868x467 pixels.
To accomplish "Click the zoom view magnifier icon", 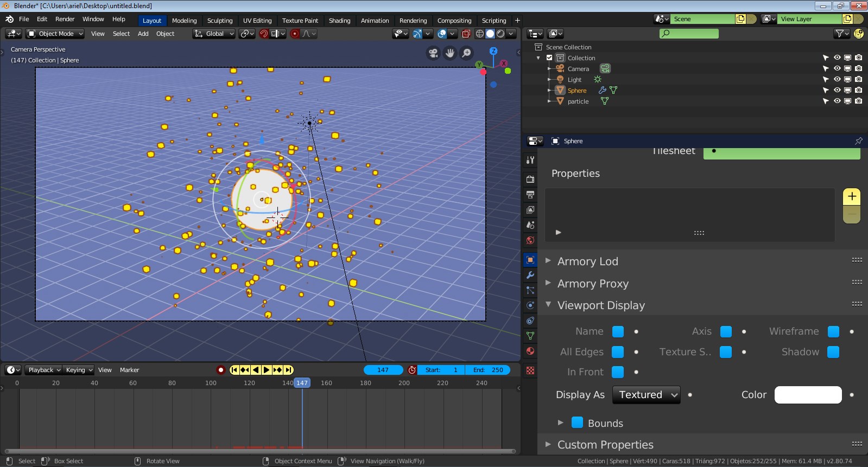I will pos(466,53).
